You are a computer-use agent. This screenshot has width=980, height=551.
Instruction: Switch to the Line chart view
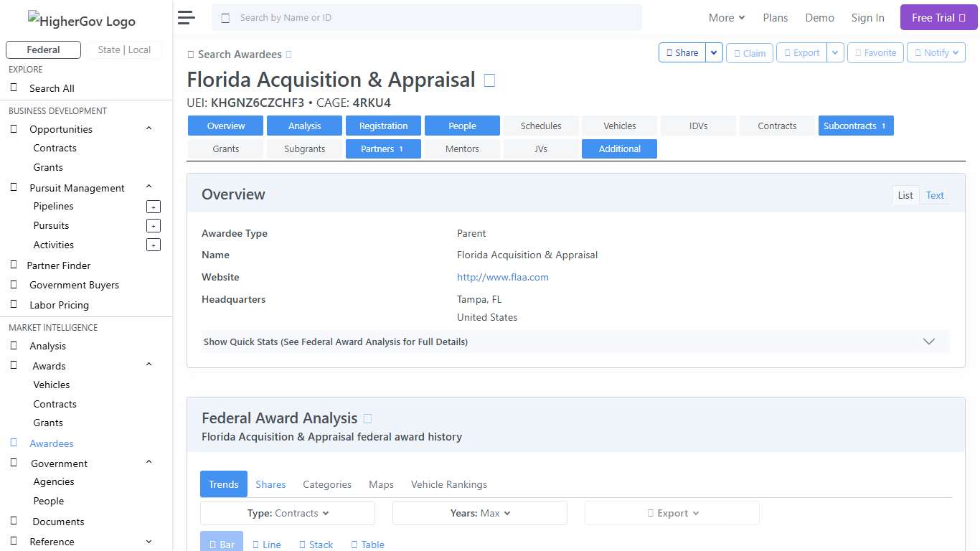pos(266,544)
